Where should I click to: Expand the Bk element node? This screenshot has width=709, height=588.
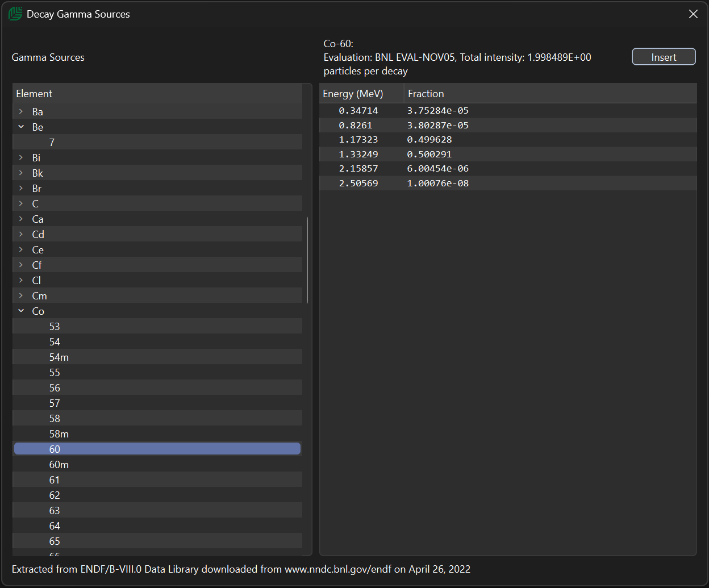[21, 173]
